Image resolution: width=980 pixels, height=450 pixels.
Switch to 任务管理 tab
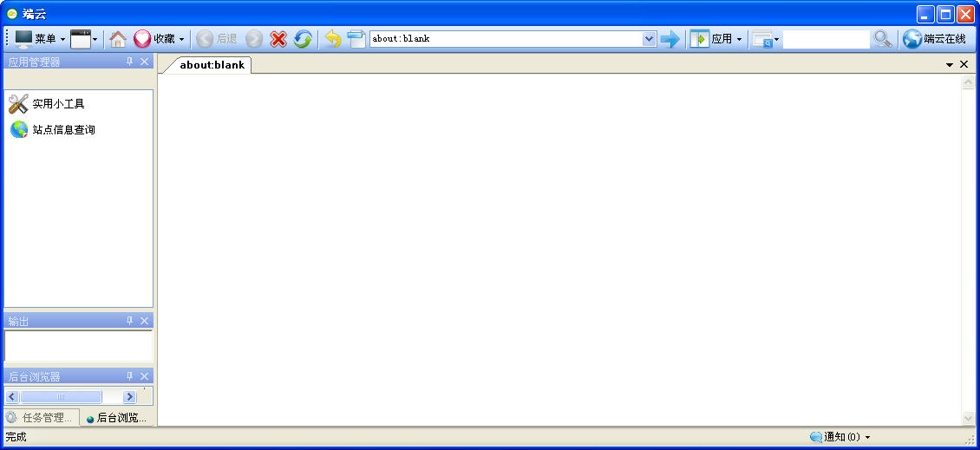[x=42, y=418]
